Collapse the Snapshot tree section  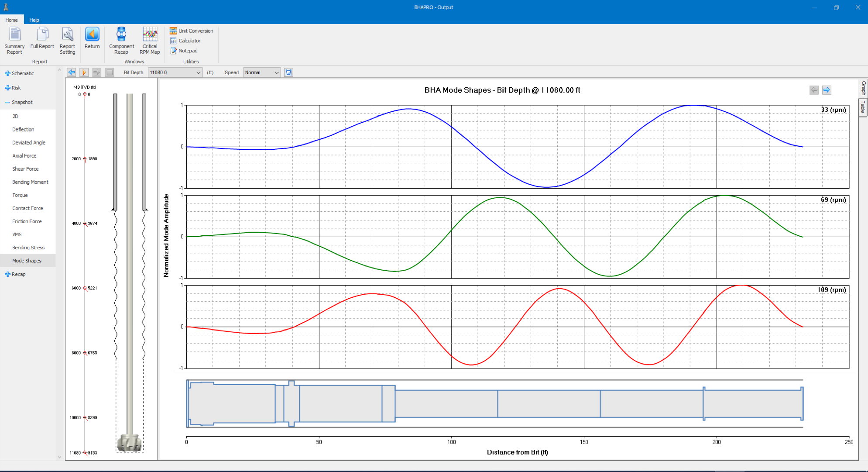click(7, 102)
